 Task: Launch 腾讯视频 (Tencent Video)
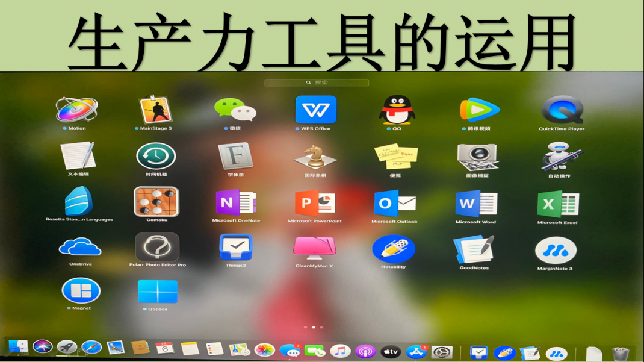click(x=479, y=110)
